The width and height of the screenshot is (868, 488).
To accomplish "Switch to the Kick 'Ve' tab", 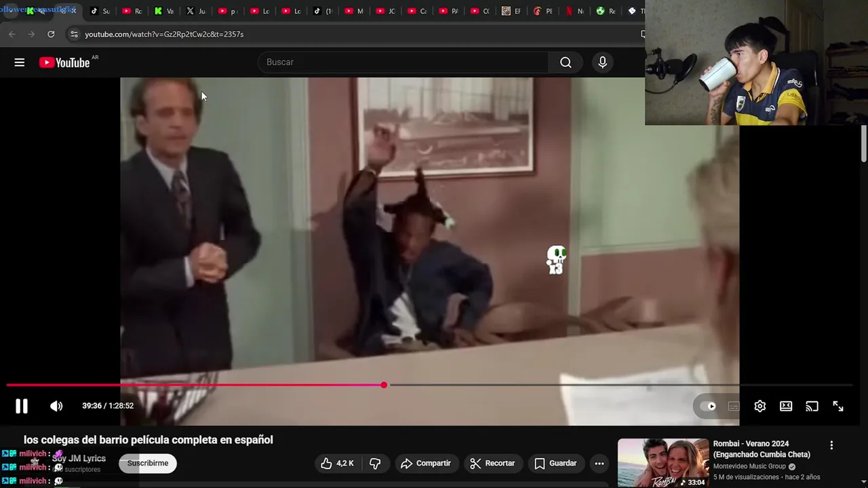I will 163,11.
